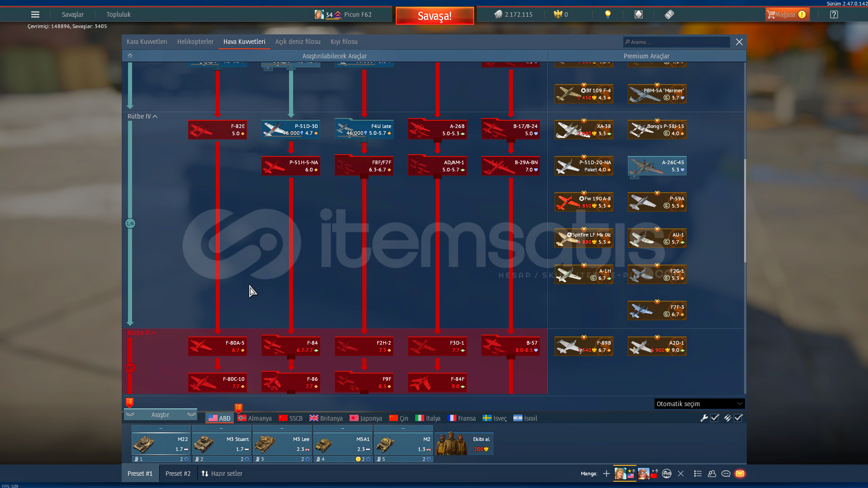The height and width of the screenshot is (488, 868).
Task: Select the P-51D-30 aircraft card
Action: [x=291, y=130]
